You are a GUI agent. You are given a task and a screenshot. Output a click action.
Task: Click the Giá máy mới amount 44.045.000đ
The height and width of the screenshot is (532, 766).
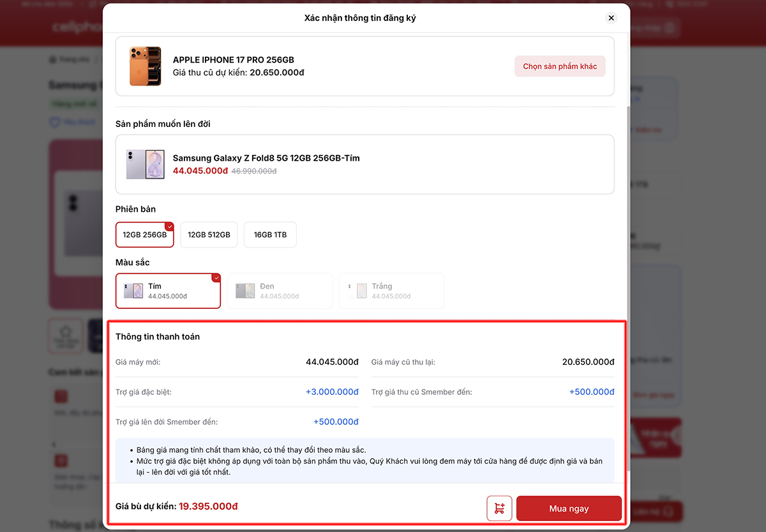[x=332, y=362]
